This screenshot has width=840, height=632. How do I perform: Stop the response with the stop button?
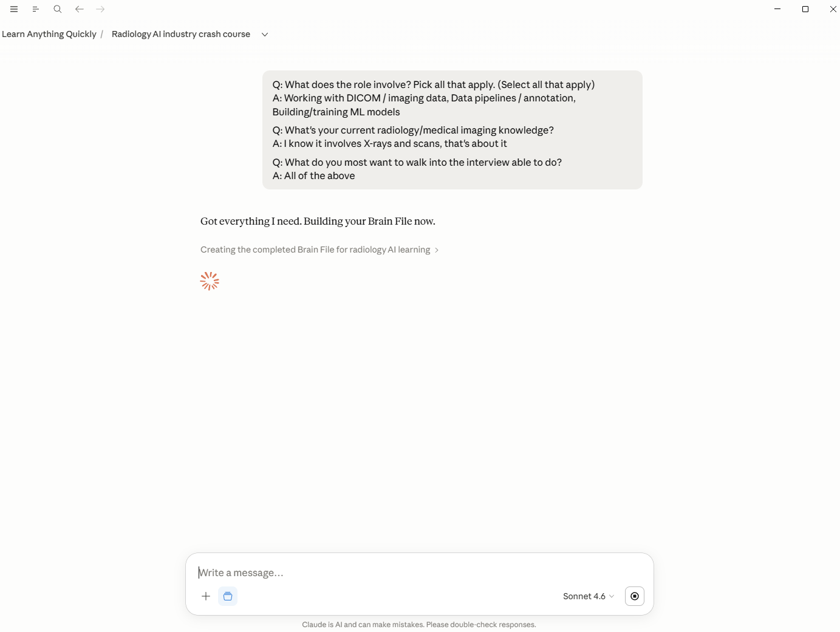(x=635, y=596)
